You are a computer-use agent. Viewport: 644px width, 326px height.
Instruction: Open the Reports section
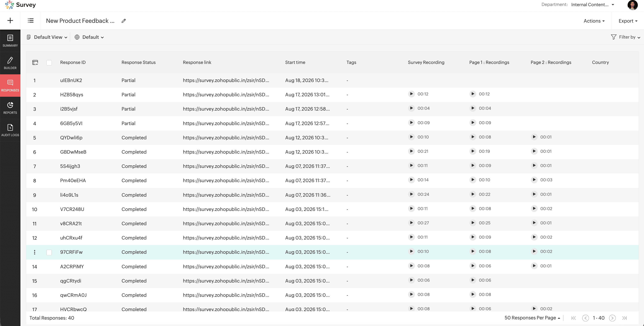(x=10, y=108)
